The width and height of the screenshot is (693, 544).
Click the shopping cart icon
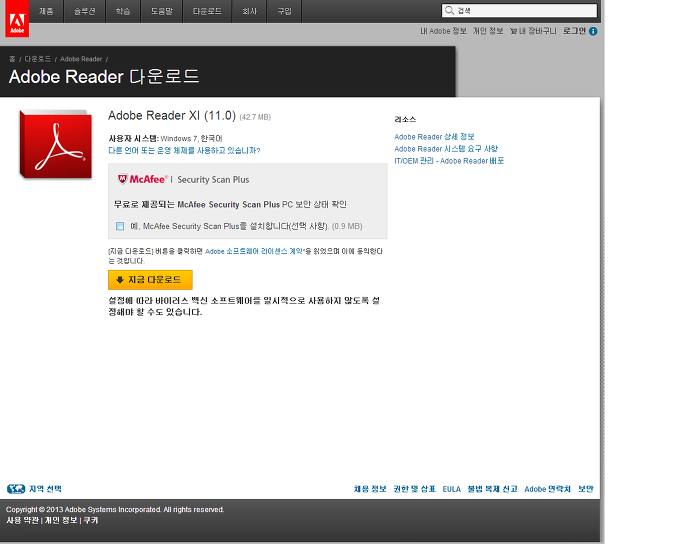click(x=513, y=31)
